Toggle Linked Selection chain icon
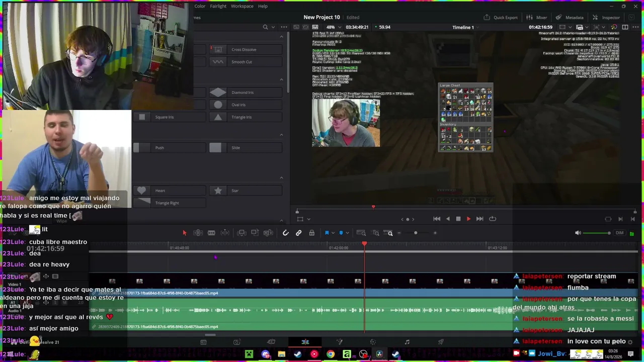Viewport: 644px width, 362px height. coord(298,233)
